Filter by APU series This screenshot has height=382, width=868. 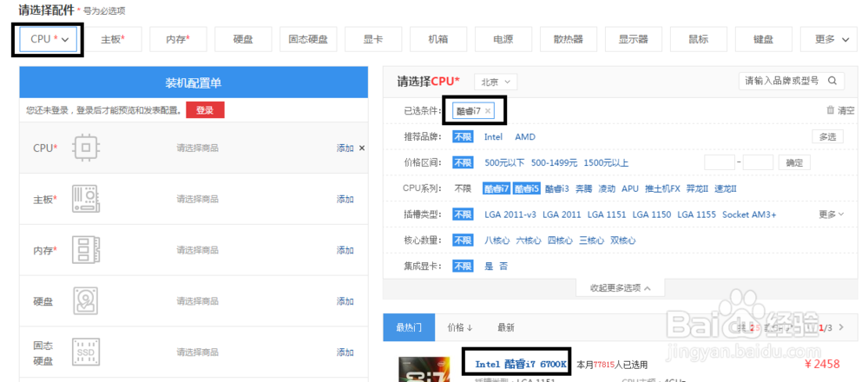(630, 188)
